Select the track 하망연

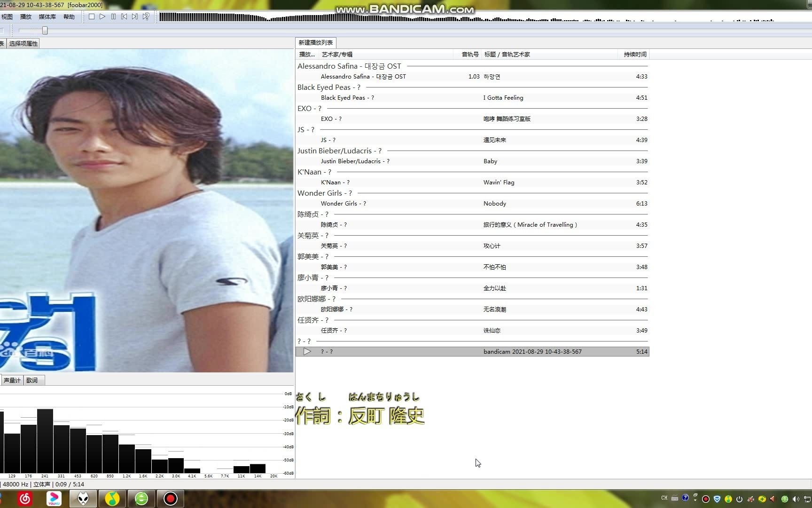(472, 77)
